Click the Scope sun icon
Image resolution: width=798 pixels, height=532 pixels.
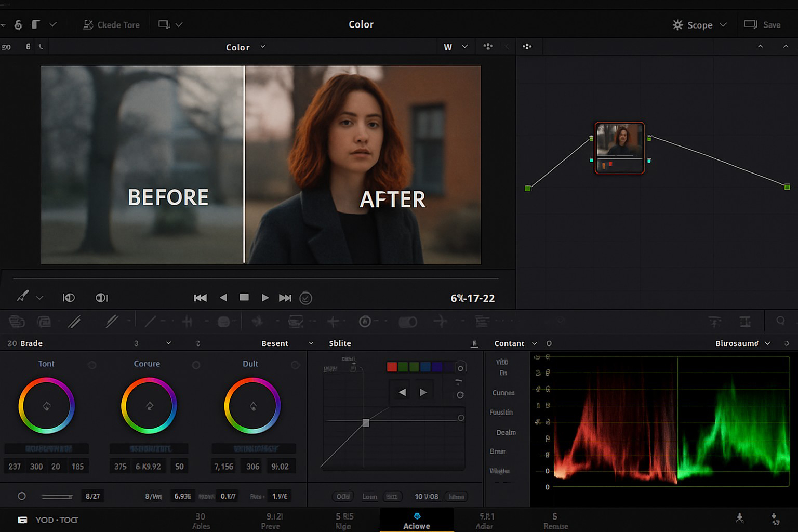(x=677, y=25)
